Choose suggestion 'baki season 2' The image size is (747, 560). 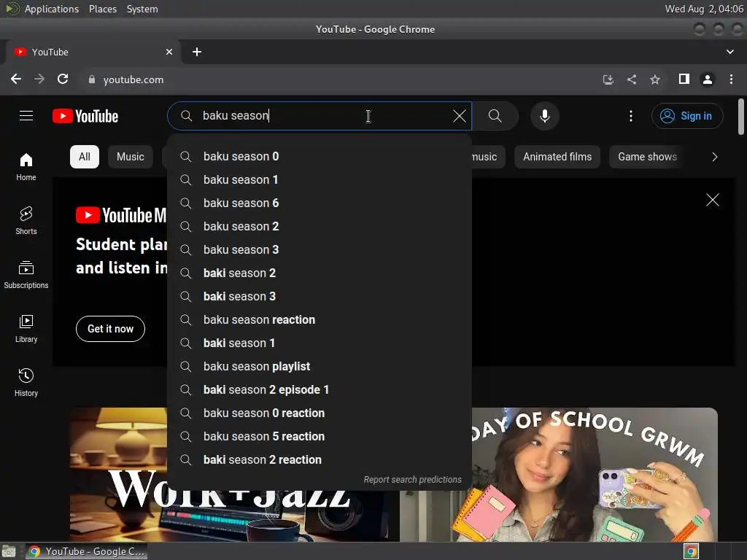coord(320,273)
